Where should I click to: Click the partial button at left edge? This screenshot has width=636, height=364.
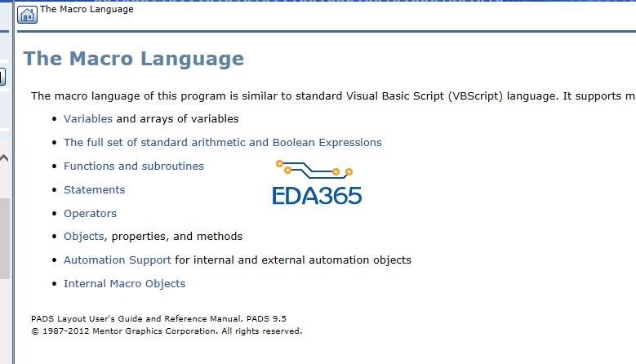click(x=2, y=78)
